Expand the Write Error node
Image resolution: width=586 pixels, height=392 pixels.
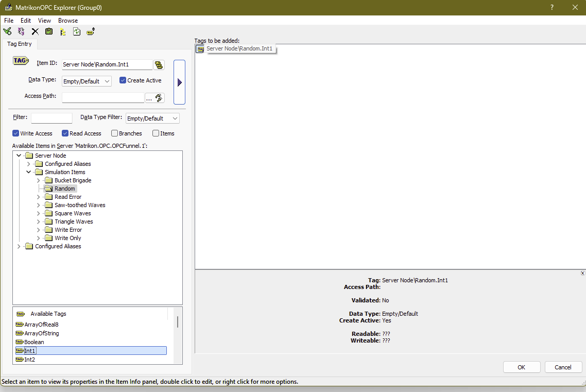[x=38, y=230]
